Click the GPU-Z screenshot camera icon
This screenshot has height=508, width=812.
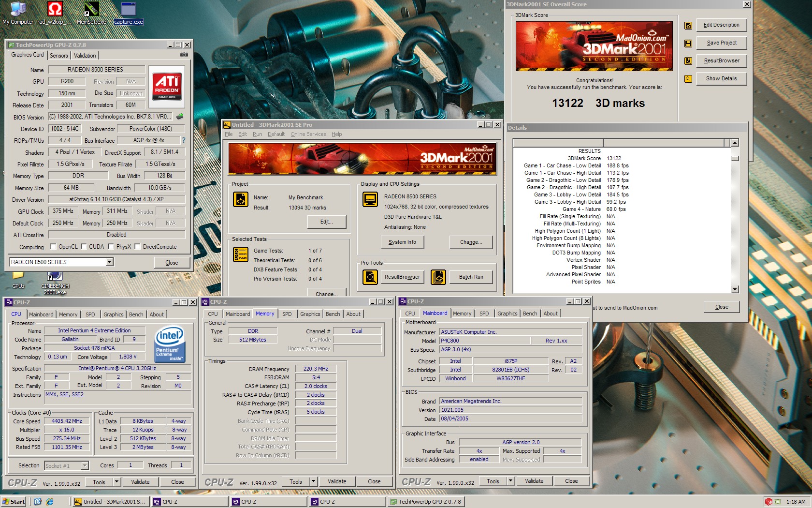click(x=184, y=55)
